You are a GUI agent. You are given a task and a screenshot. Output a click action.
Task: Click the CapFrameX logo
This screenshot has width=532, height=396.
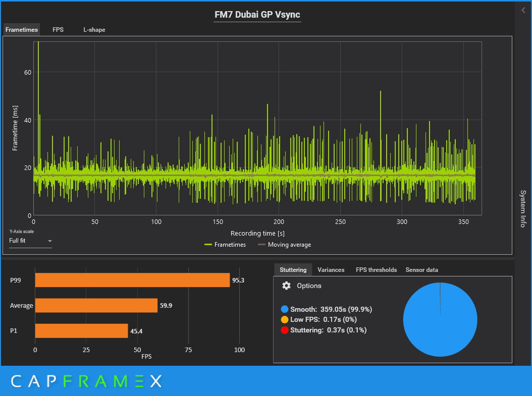point(86,381)
